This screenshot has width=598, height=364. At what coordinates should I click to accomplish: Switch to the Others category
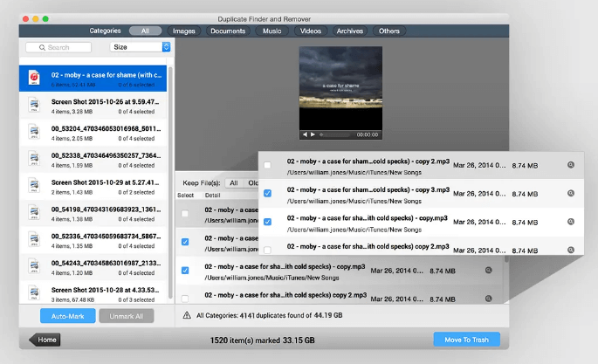point(389,31)
